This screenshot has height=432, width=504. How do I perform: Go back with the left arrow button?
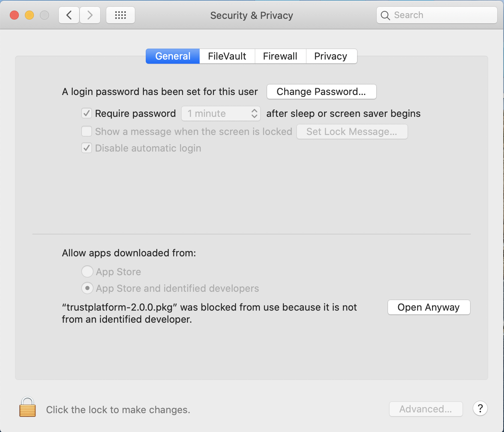69,15
